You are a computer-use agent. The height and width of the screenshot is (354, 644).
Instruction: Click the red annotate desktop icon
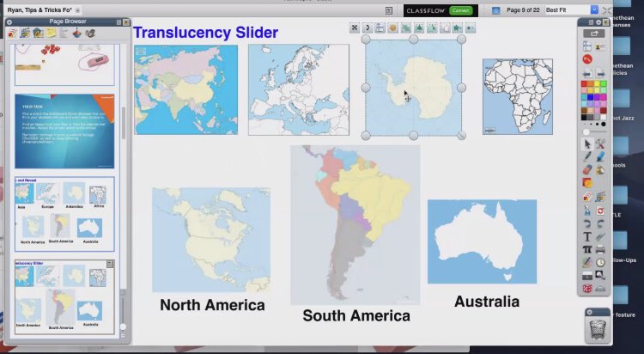click(x=587, y=59)
